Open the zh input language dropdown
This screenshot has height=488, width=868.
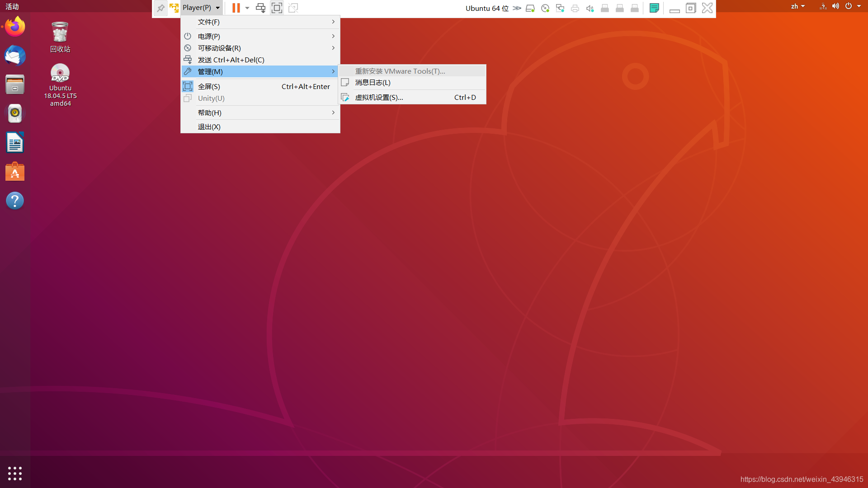pos(797,6)
